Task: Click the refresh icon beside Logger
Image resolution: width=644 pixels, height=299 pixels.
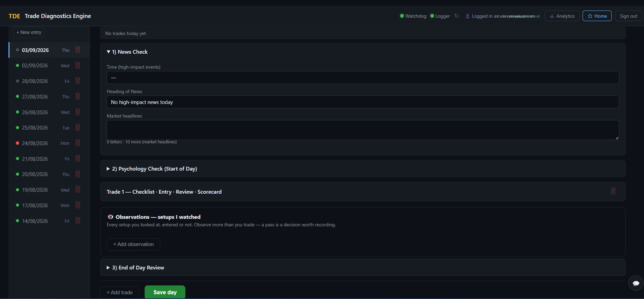Action: [457, 16]
